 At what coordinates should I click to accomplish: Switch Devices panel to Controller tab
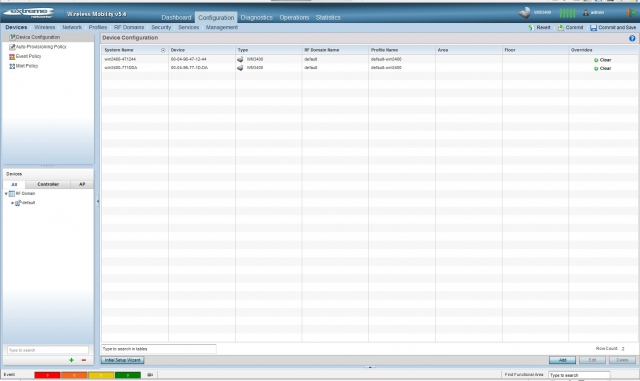48,185
